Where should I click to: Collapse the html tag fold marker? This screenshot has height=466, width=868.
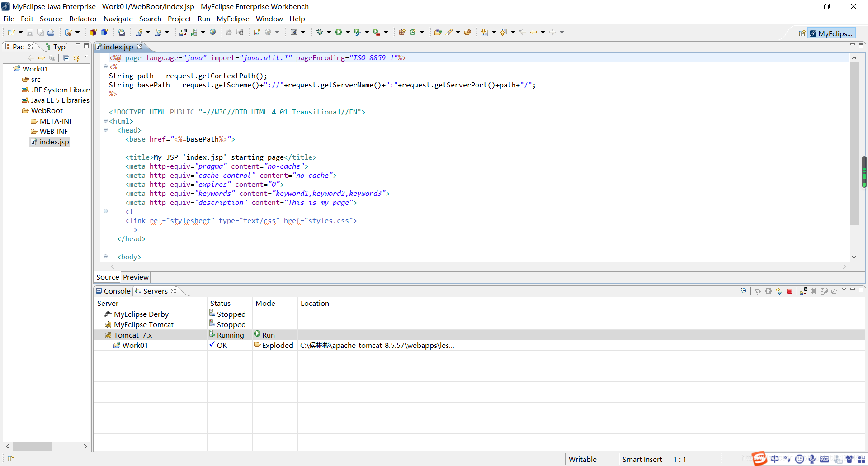[105, 121]
